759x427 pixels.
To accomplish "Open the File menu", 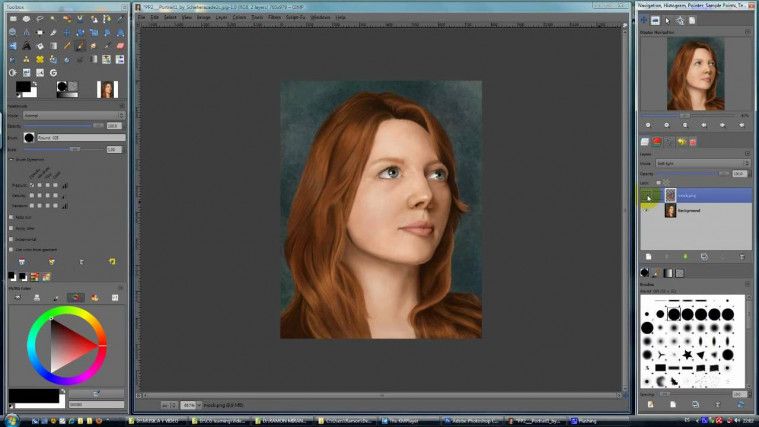I will [142, 17].
